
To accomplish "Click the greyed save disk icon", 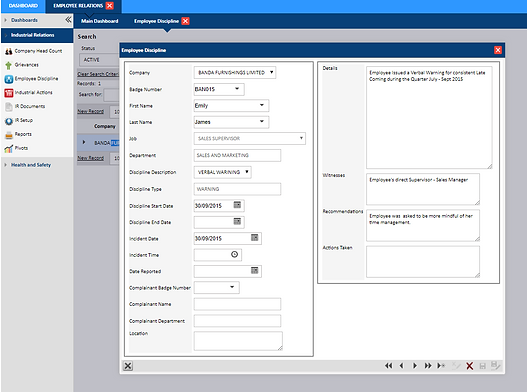I will [482, 366].
